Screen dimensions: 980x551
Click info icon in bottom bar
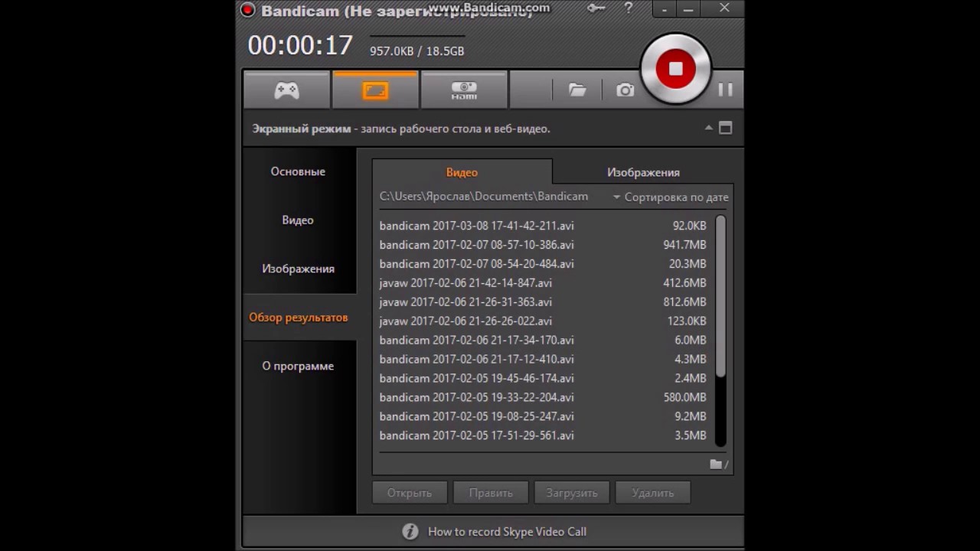[410, 531]
